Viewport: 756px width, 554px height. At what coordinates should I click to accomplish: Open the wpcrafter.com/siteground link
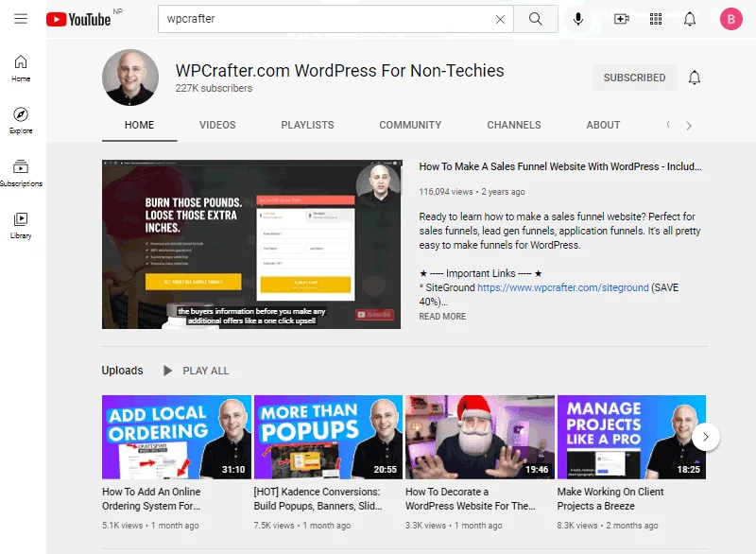[x=562, y=287]
